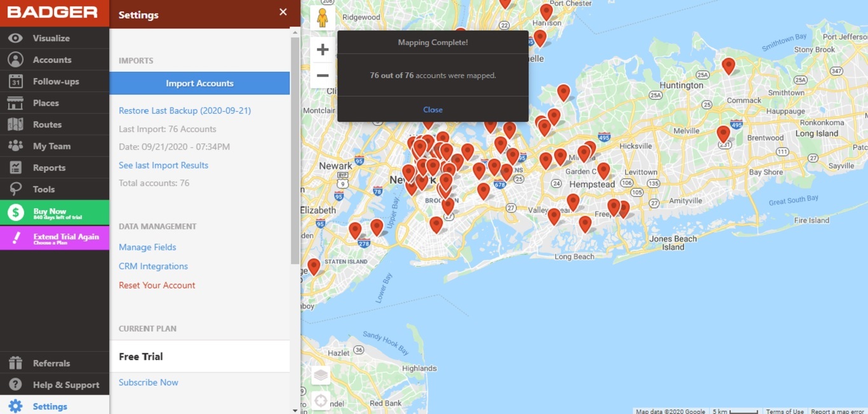Click the Settings gear icon

pos(15,406)
